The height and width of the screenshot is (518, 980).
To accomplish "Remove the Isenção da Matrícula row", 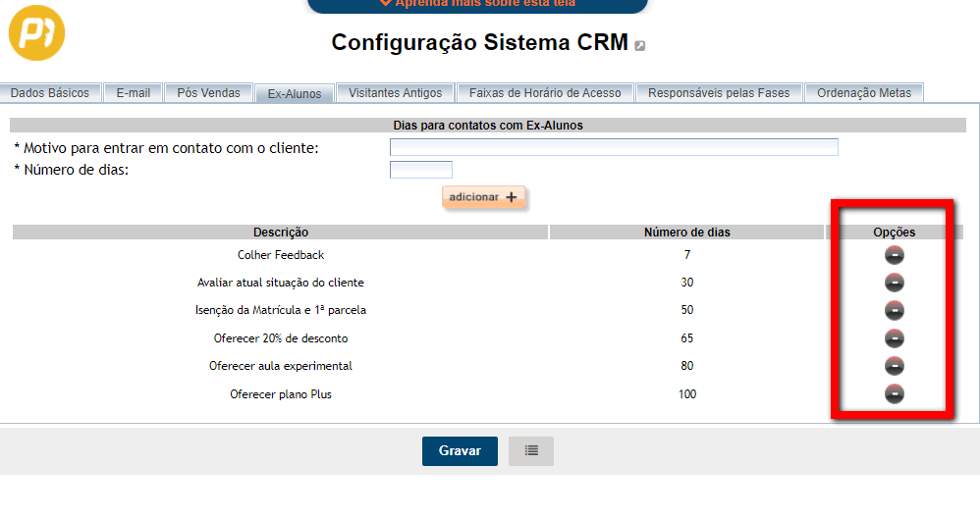I will click(x=894, y=310).
